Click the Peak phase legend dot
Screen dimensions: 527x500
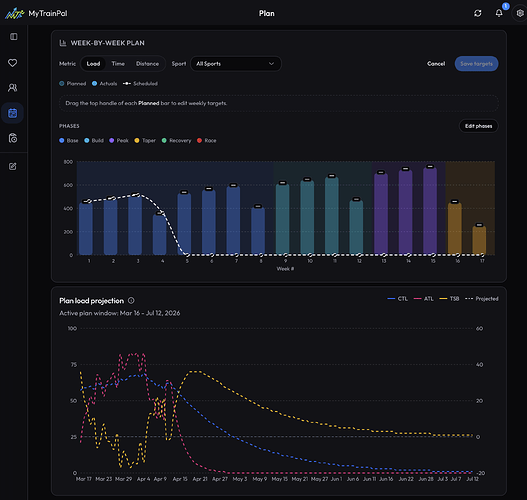coord(112,140)
